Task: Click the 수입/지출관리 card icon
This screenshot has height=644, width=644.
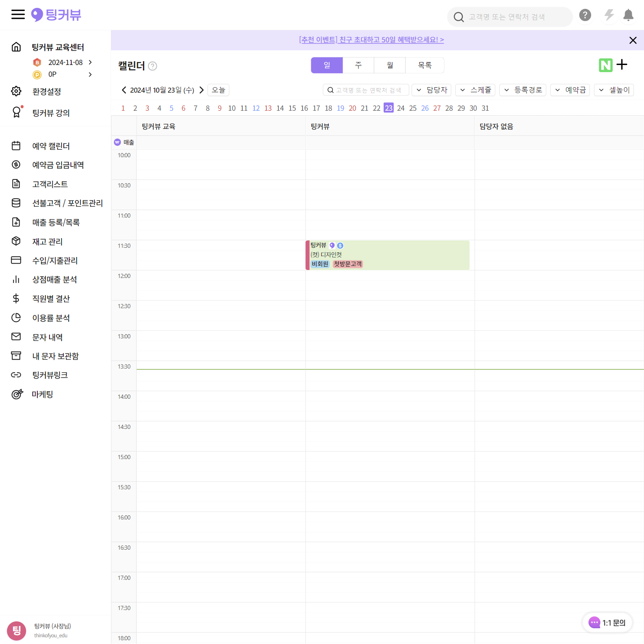Action: (16, 260)
